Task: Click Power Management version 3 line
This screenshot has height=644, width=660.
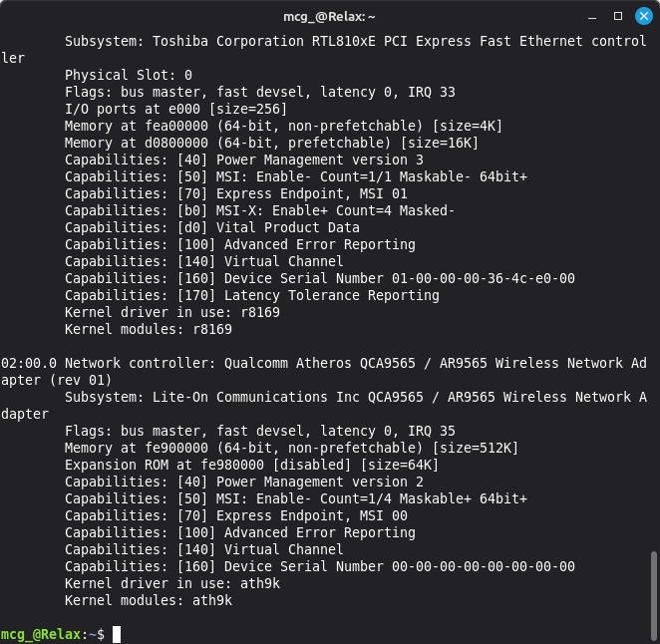Action: [244, 160]
